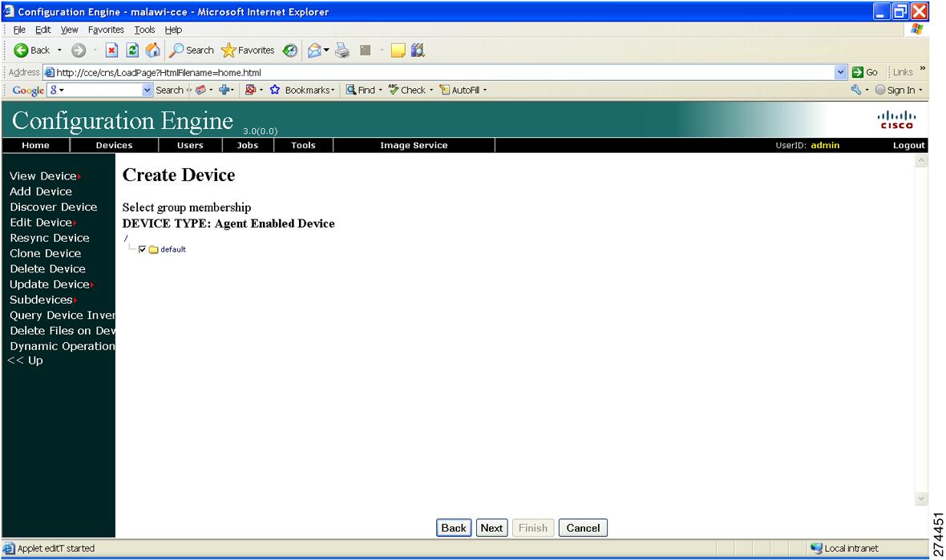Image resolution: width=946 pixels, height=560 pixels.
Task: Go up using the << Up link
Action: coord(26,361)
